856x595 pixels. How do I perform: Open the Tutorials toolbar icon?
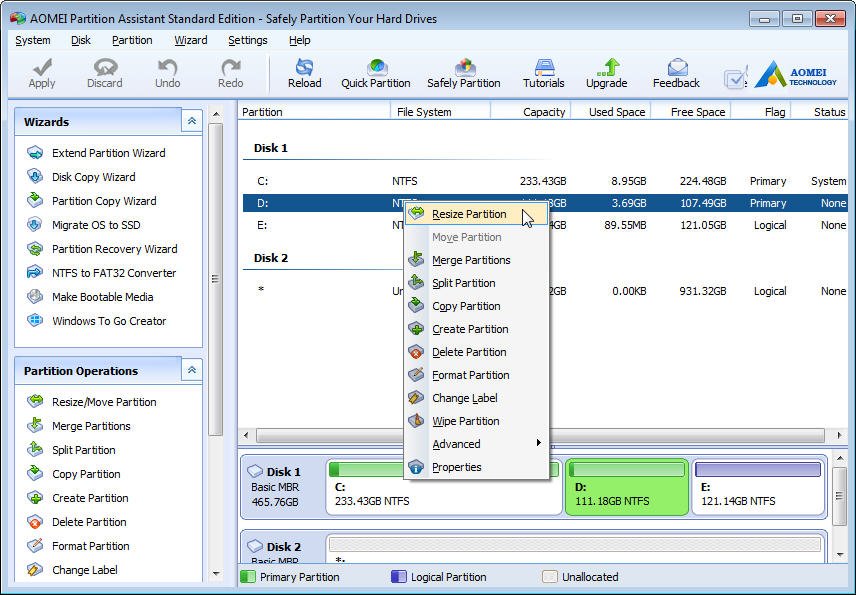[x=543, y=72]
